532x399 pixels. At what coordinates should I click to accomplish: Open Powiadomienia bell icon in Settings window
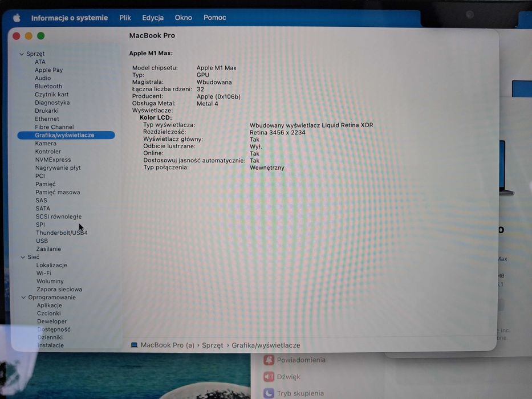(x=269, y=360)
